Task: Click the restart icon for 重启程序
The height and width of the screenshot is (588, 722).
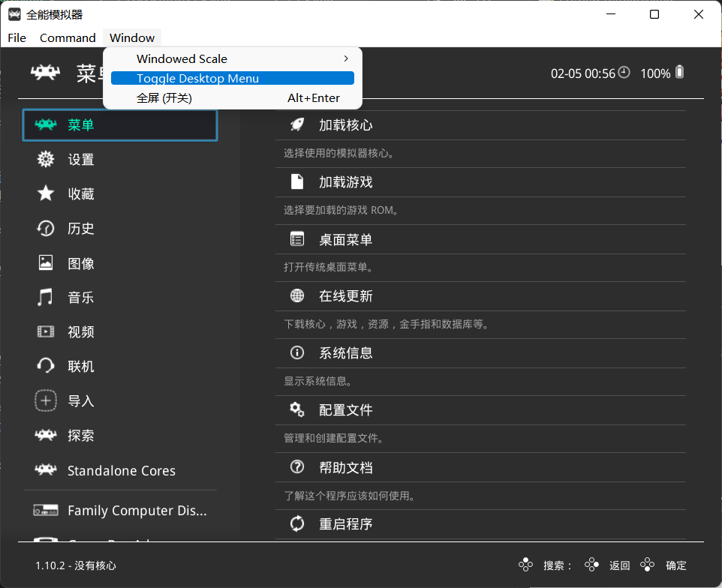Action: tap(297, 523)
